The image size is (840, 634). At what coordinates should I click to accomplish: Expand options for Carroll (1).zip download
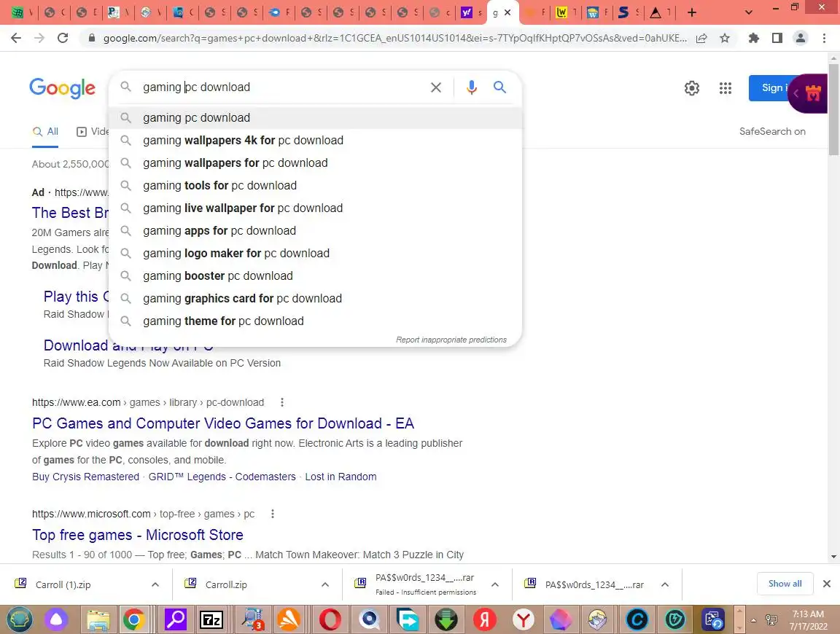pos(155,584)
